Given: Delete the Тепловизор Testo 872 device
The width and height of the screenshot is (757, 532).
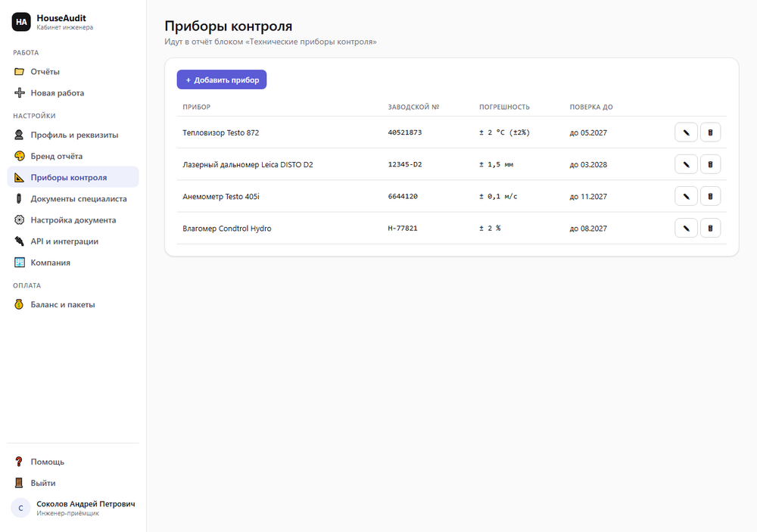Looking at the screenshot, I should click(x=710, y=132).
